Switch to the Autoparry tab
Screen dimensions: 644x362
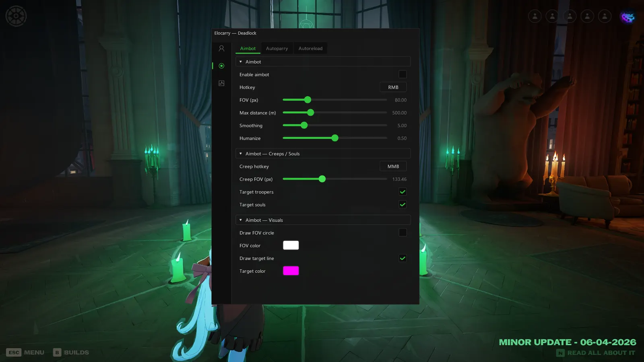click(277, 48)
